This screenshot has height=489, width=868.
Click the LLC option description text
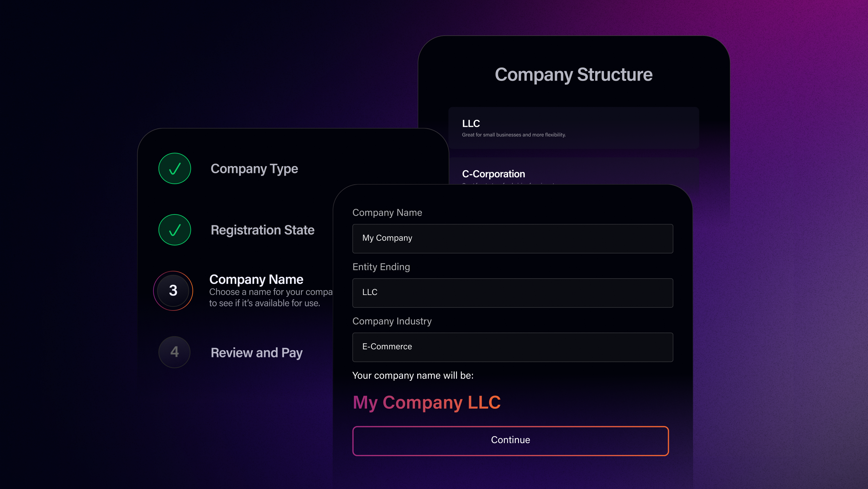point(514,135)
